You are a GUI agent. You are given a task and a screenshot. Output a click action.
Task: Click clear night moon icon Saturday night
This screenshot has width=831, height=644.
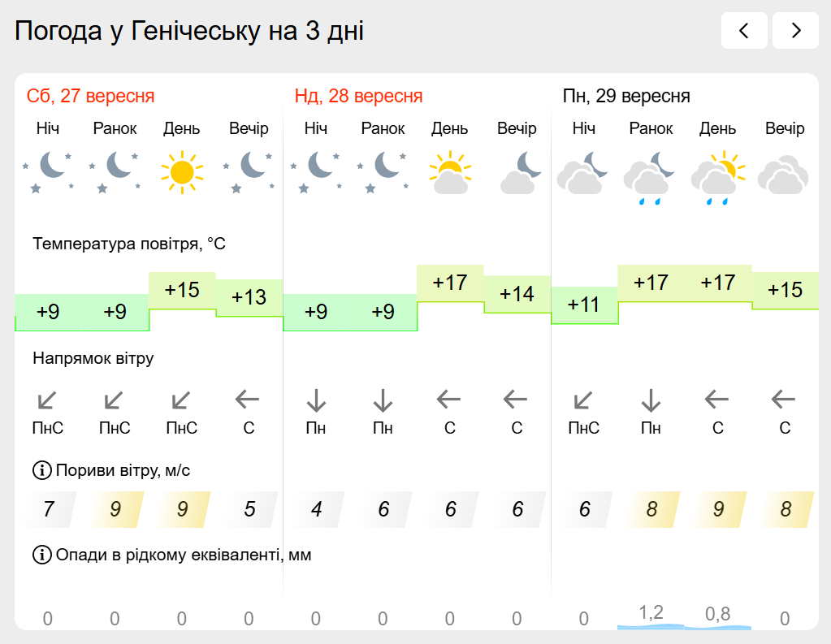(48, 172)
